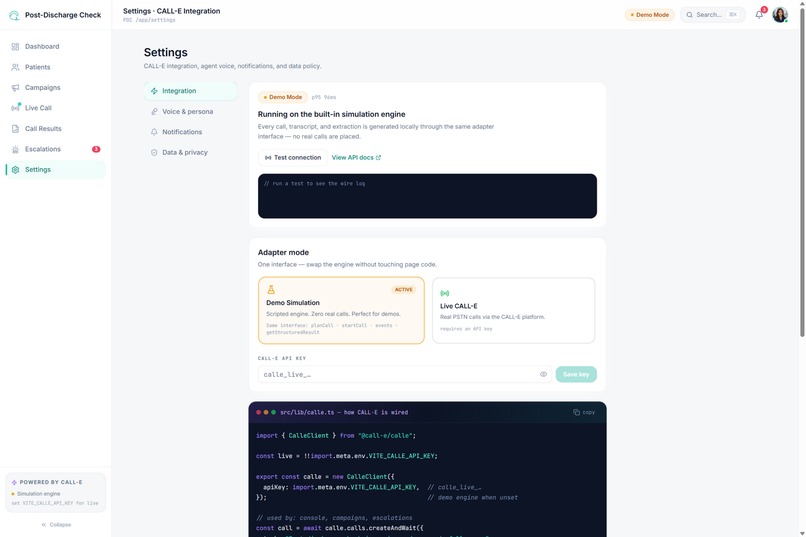The height and width of the screenshot is (537, 806).
Task: Click the copy icon in code header
Action: pos(576,413)
